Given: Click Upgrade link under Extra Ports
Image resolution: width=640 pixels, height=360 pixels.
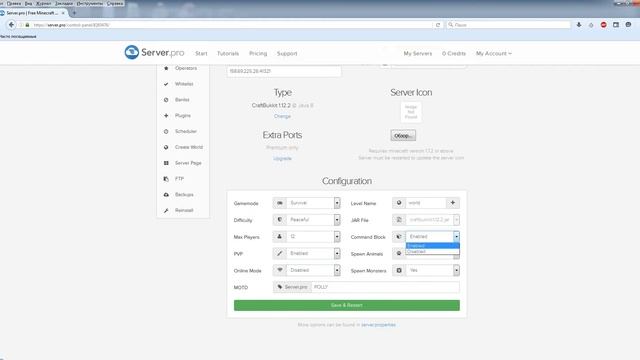Looking at the screenshot, I should tap(282, 158).
